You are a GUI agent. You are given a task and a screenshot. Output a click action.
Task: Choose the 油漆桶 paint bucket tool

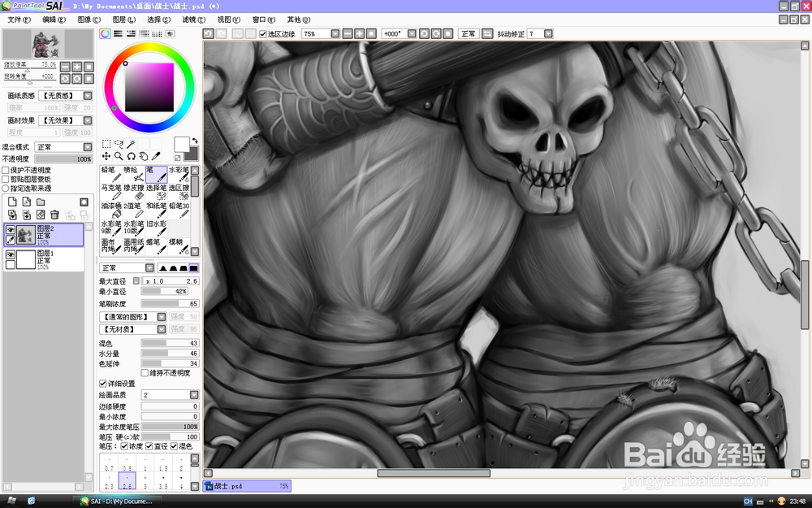click(110, 210)
